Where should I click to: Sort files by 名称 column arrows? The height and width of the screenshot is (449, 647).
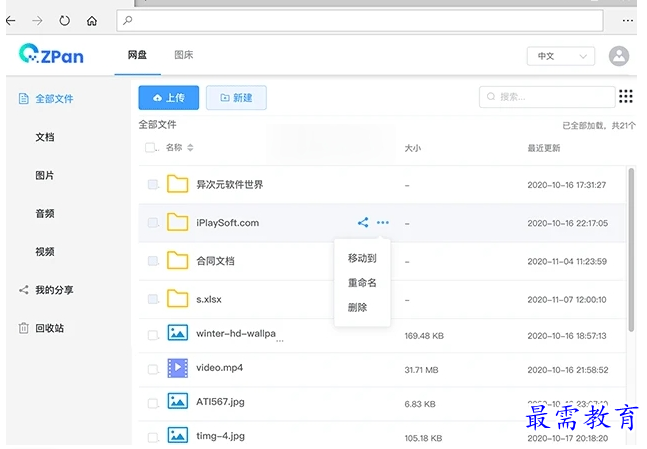click(190, 148)
